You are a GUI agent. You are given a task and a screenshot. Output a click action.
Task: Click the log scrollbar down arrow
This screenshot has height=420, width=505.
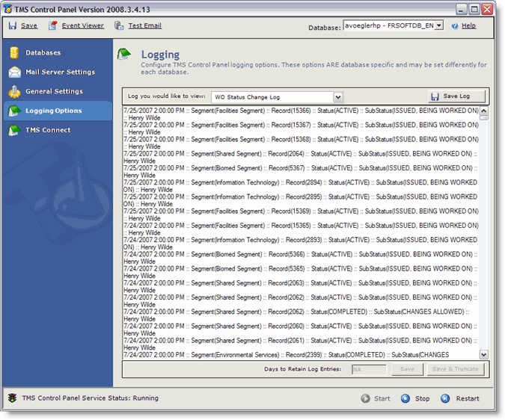pos(484,354)
